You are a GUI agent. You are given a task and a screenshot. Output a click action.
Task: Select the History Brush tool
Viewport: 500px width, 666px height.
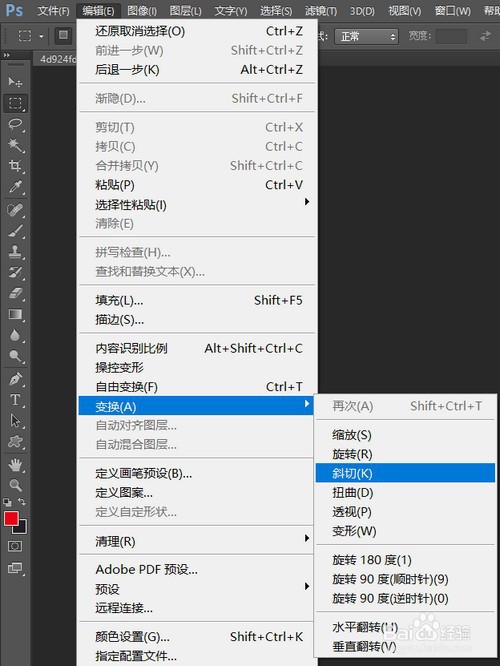click(15, 272)
